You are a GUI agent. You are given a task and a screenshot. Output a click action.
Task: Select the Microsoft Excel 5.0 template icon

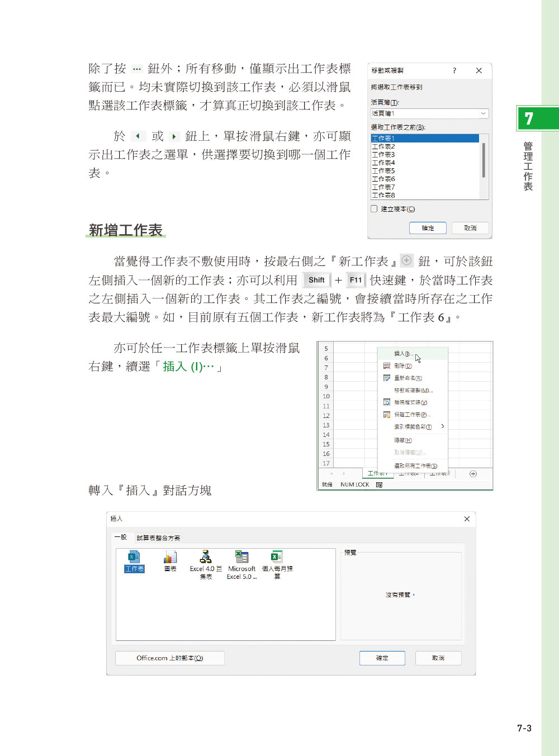[x=241, y=557]
